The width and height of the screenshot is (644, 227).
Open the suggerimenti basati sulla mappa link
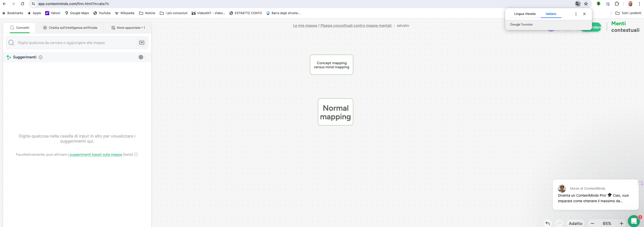click(95, 154)
